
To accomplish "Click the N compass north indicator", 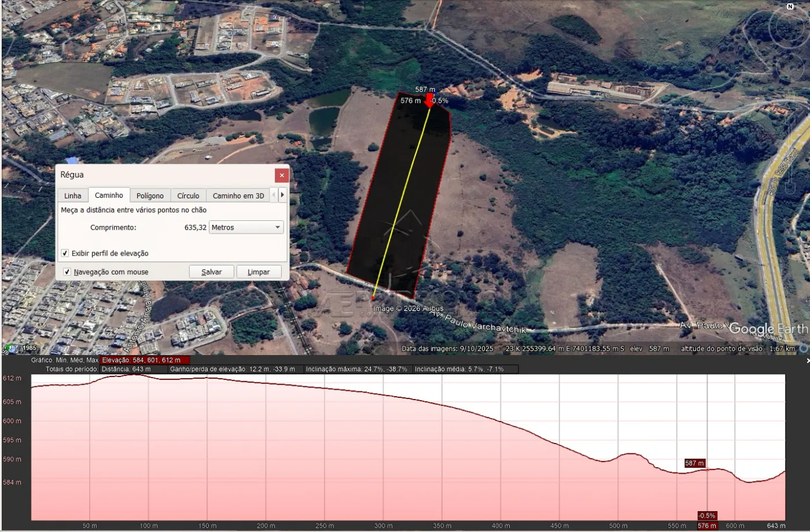I will tap(790, 6).
